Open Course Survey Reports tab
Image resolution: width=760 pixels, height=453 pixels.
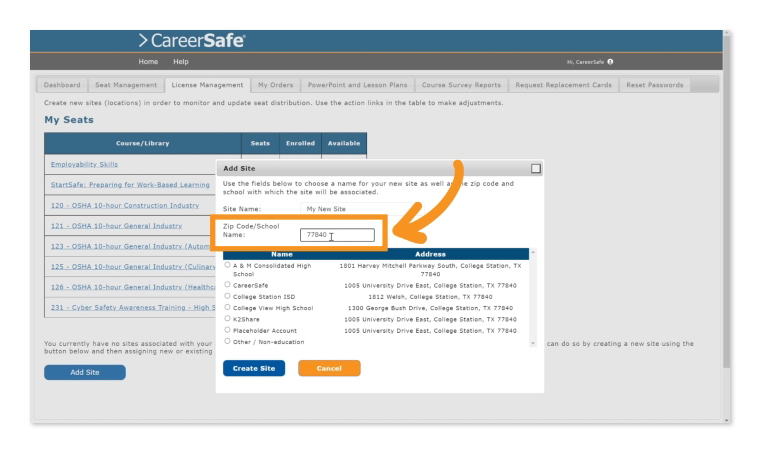(461, 85)
